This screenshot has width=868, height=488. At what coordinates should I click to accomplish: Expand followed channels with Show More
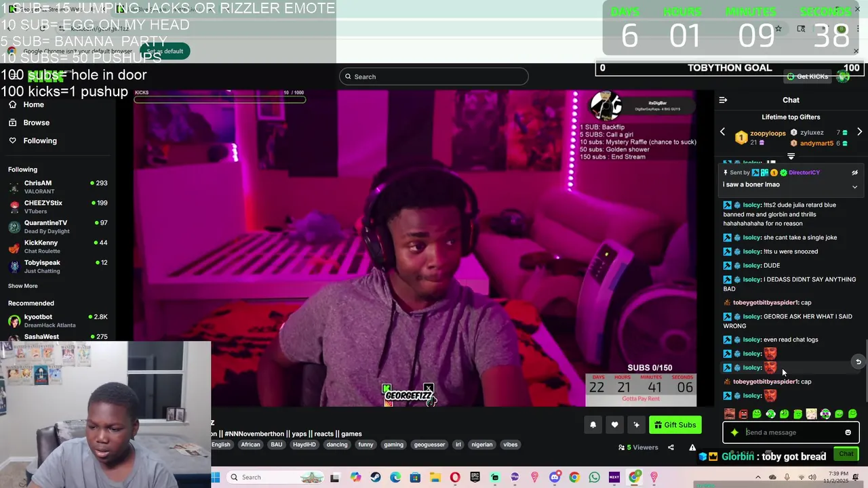(x=23, y=286)
